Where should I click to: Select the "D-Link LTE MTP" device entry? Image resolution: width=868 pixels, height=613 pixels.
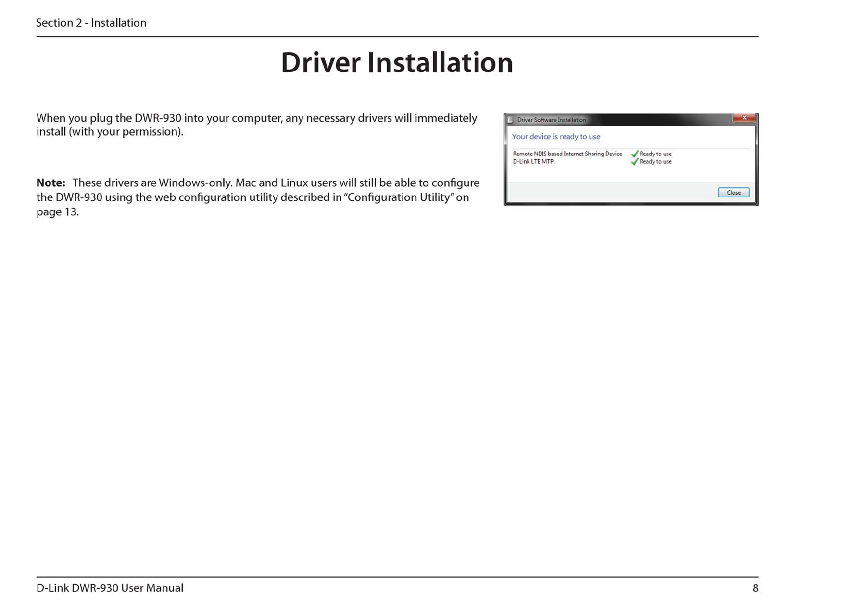tap(533, 161)
